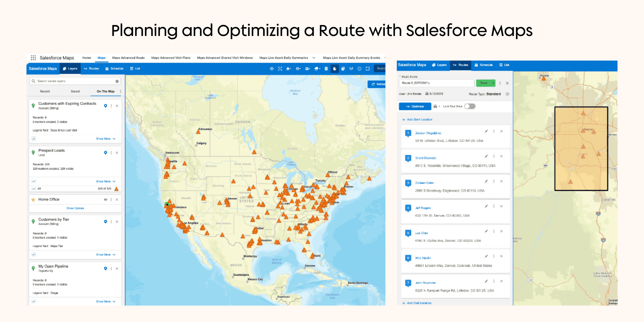Click the green Save button
This screenshot has width=644, height=322.
(x=484, y=83)
